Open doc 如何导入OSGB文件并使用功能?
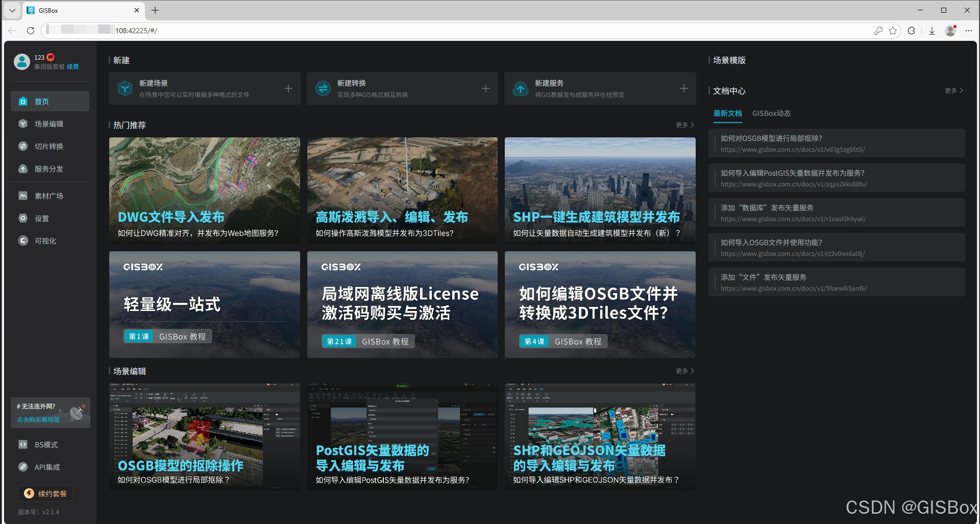Image resolution: width=980 pixels, height=524 pixels. pos(837,247)
